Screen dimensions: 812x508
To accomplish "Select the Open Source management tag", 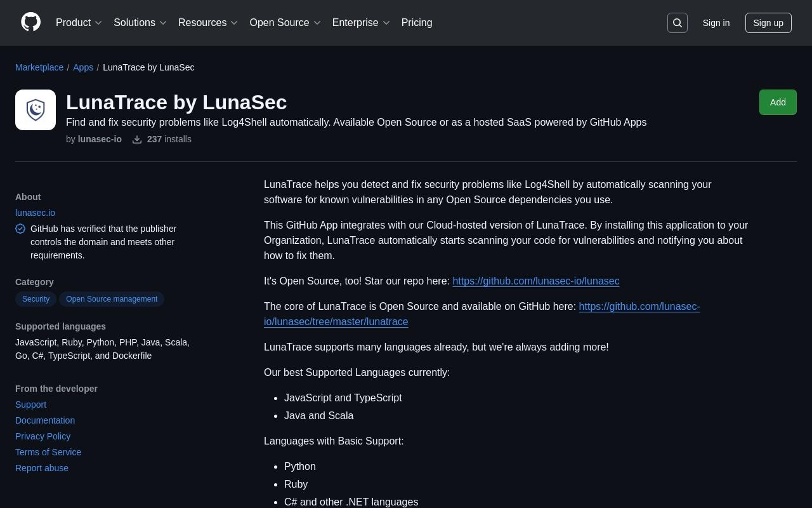I will click(112, 299).
